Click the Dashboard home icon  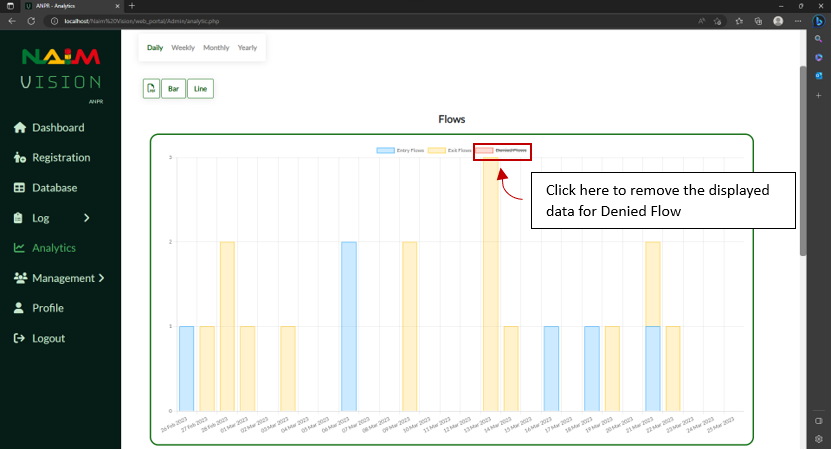(x=20, y=128)
